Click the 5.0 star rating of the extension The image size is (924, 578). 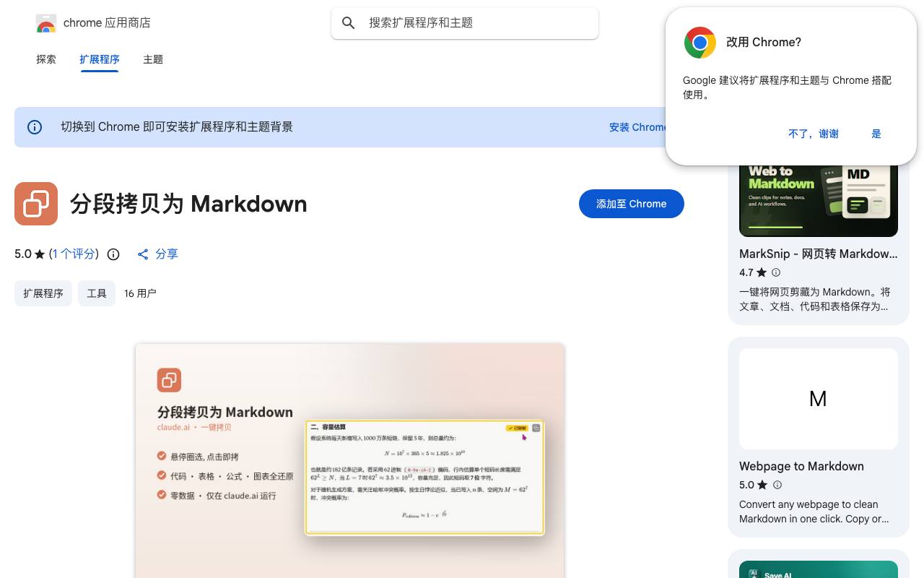click(x=30, y=254)
